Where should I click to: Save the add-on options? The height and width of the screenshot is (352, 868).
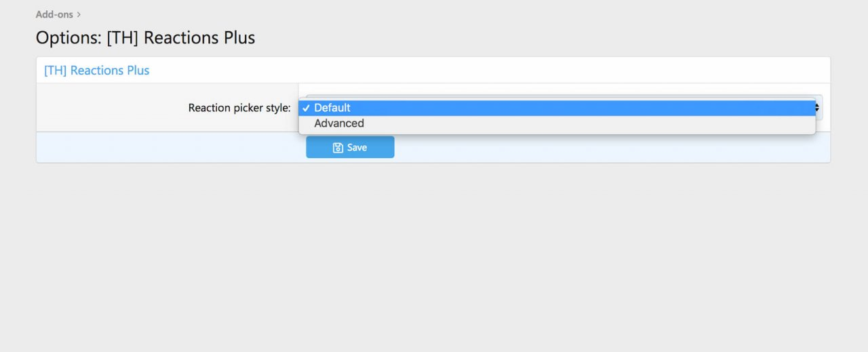pos(350,147)
